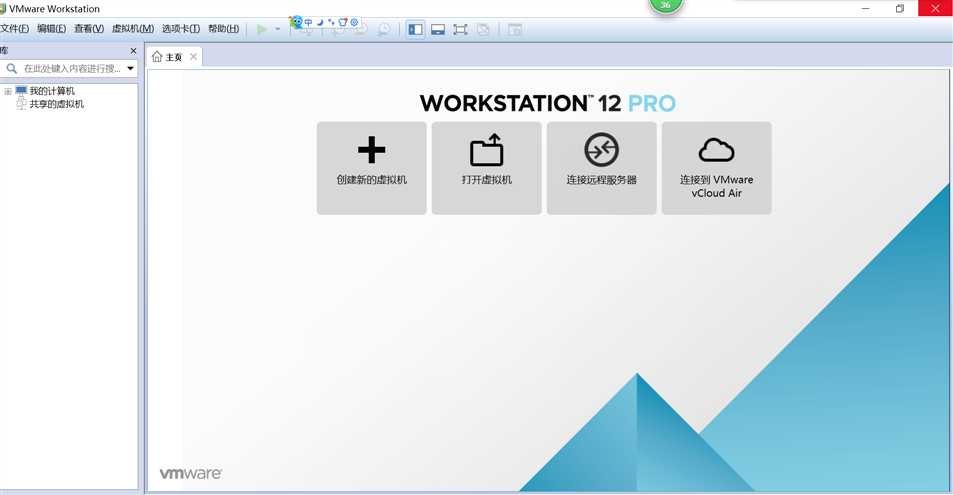Click the console view toolbar icon
The height and width of the screenshot is (495, 953).
coord(515,29)
